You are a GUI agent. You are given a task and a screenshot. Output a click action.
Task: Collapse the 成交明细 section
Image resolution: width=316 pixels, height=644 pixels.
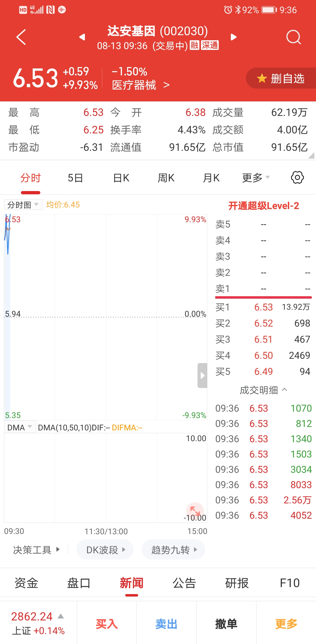(x=264, y=390)
